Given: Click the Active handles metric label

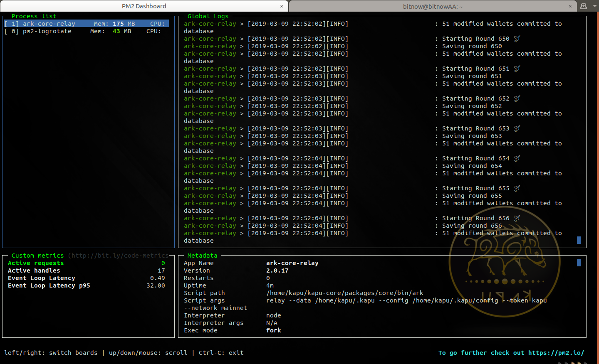Looking at the screenshot, I should (x=34, y=271).
